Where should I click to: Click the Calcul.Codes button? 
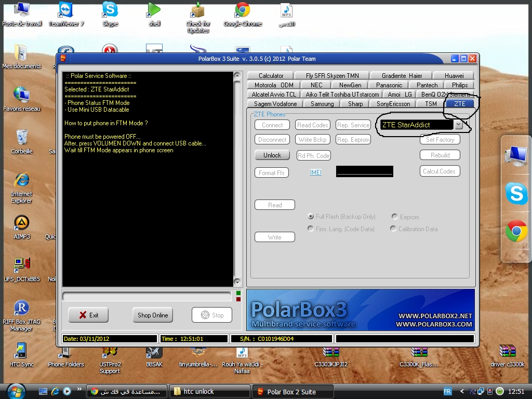(x=440, y=171)
